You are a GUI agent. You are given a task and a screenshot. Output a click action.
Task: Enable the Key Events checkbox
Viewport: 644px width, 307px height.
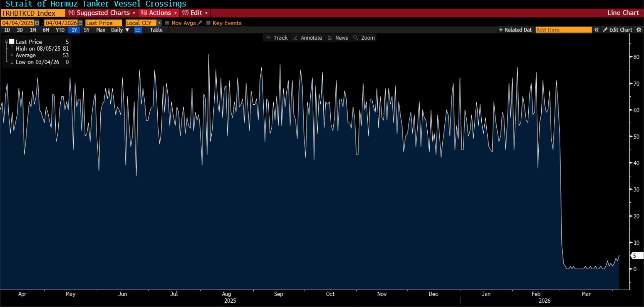(208, 23)
